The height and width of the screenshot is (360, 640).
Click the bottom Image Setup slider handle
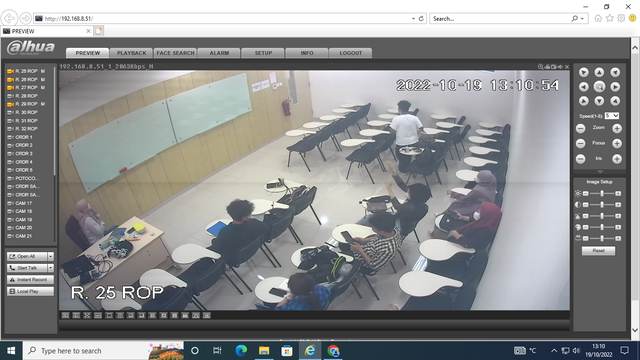(602, 238)
